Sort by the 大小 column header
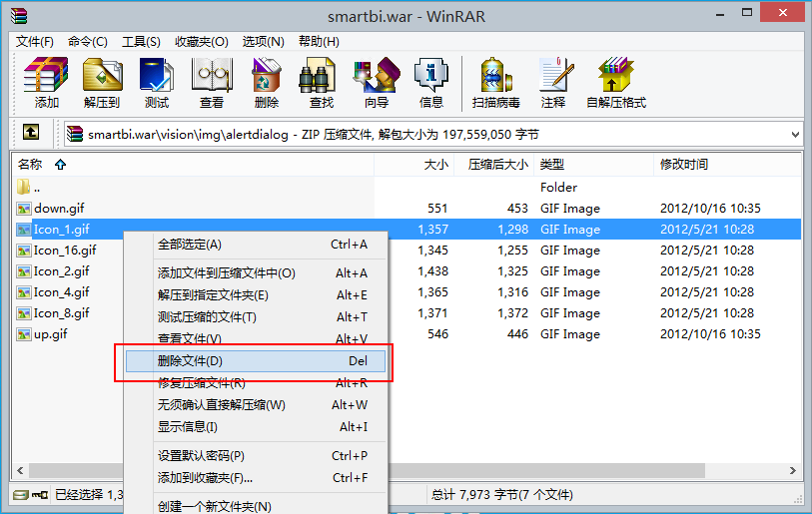Viewport: 812px width, 514px height. click(413, 165)
